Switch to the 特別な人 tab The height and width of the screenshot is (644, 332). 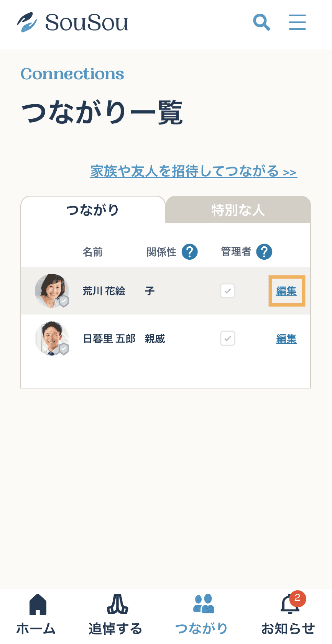click(238, 210)
